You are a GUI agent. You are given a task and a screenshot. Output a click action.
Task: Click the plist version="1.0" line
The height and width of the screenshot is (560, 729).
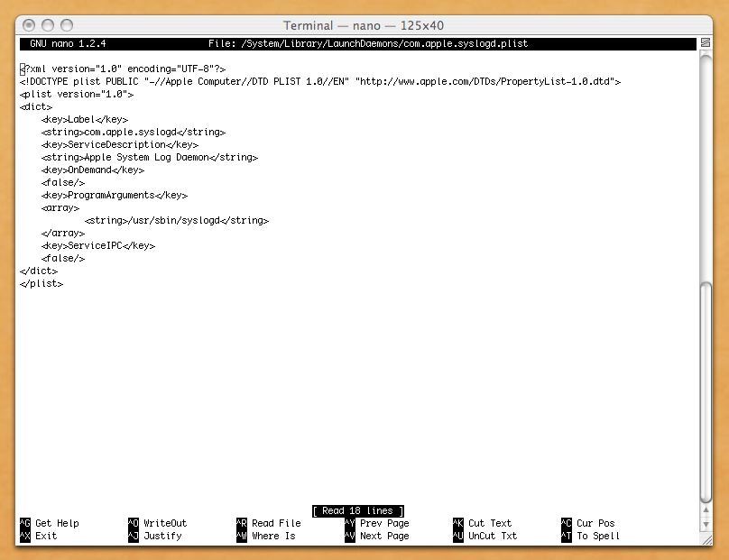pyautogui.click(x=77, y=94)
